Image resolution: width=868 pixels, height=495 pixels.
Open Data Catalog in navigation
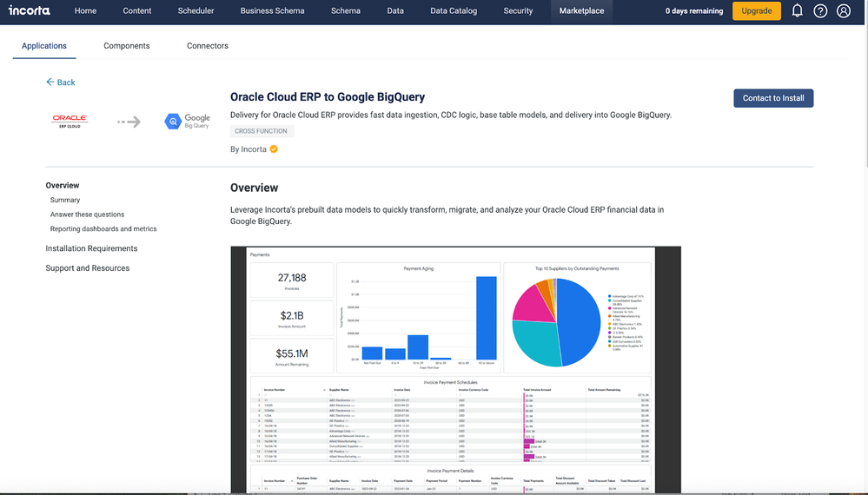coord(454,10)
